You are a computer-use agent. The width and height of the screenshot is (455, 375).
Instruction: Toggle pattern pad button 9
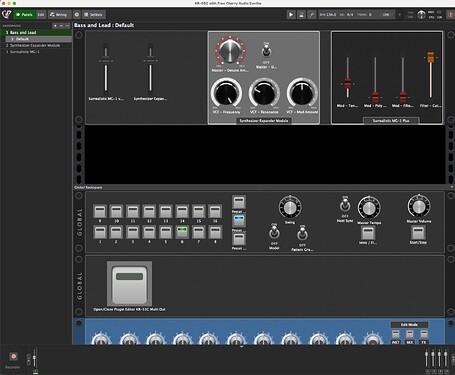[x=100, y=211]
